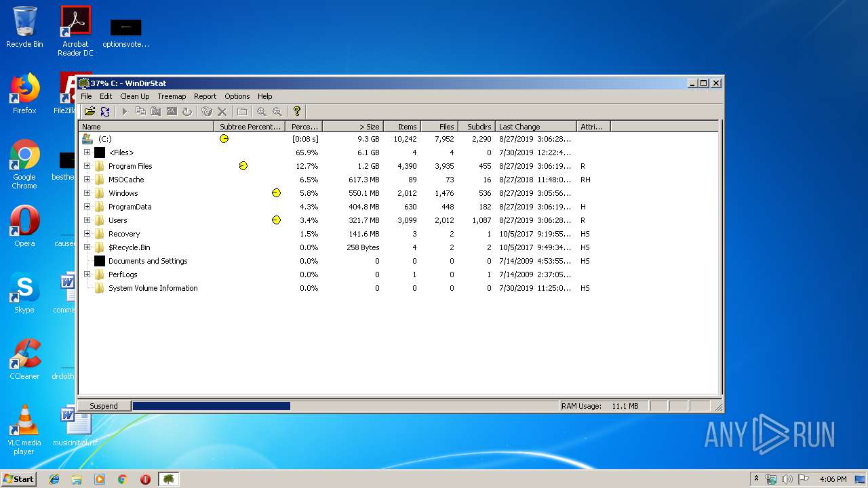
Task: Click the Delete to Recycle Bin toolbar icon
Action: (x=207, y=111)
